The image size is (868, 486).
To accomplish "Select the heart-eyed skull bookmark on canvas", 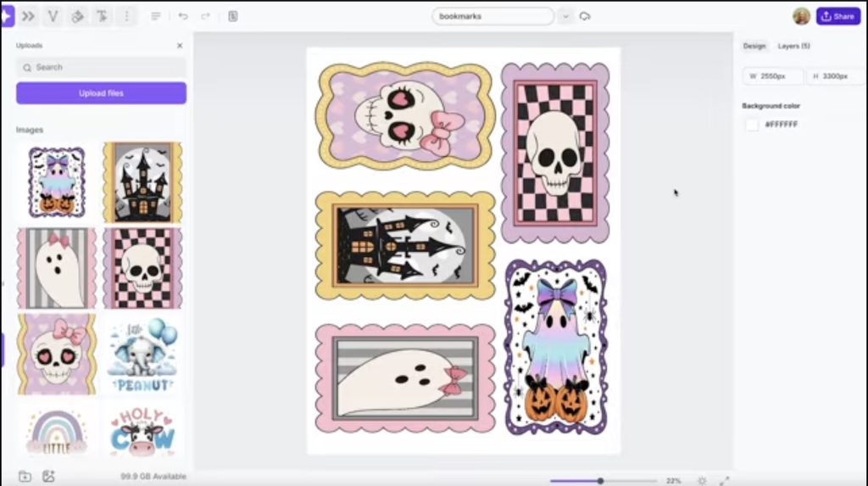I will 404,116.
